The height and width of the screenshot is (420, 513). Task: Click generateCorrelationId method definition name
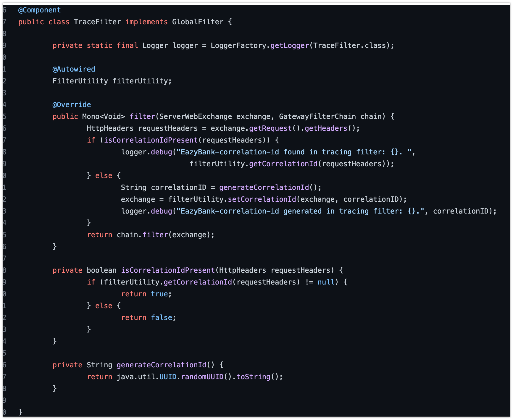point(162,365)
